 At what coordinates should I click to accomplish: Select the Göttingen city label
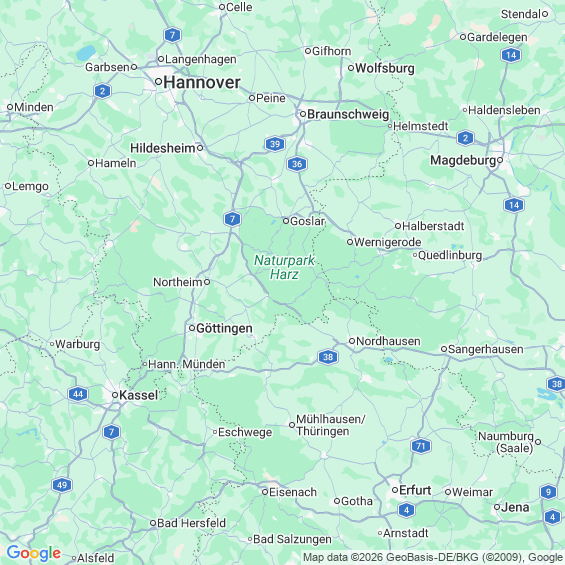224,328
